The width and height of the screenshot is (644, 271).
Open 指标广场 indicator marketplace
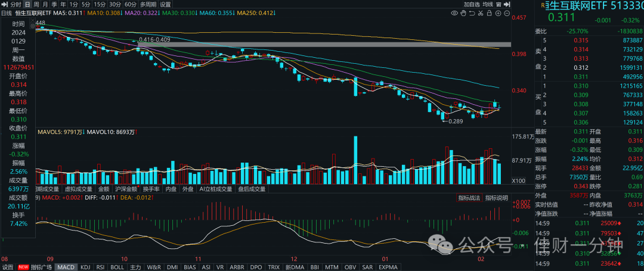43,267
